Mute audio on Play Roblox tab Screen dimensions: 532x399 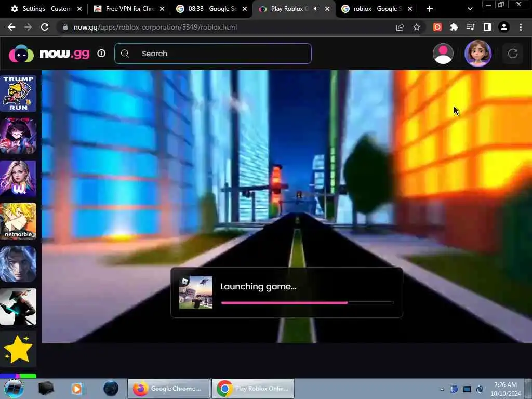(316, 9)
